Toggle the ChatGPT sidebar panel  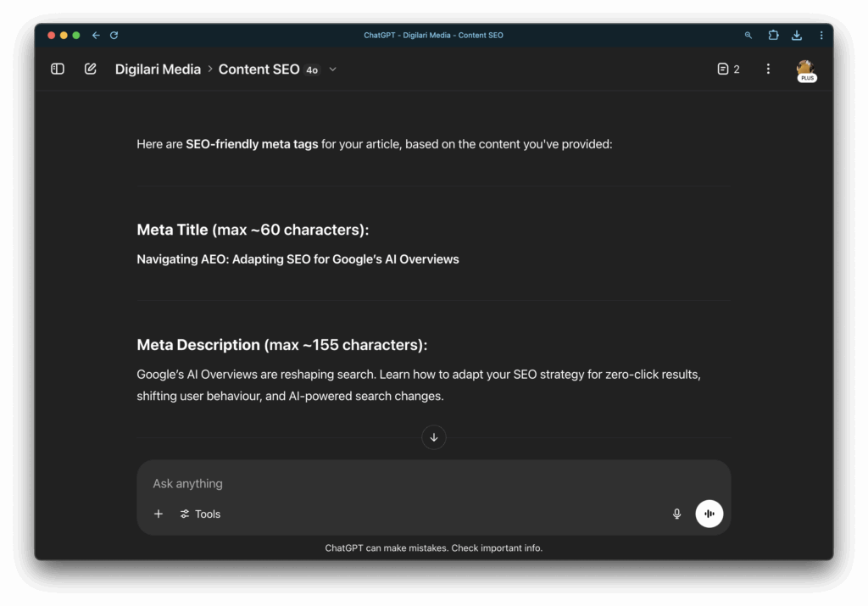[x=58, y=69]
